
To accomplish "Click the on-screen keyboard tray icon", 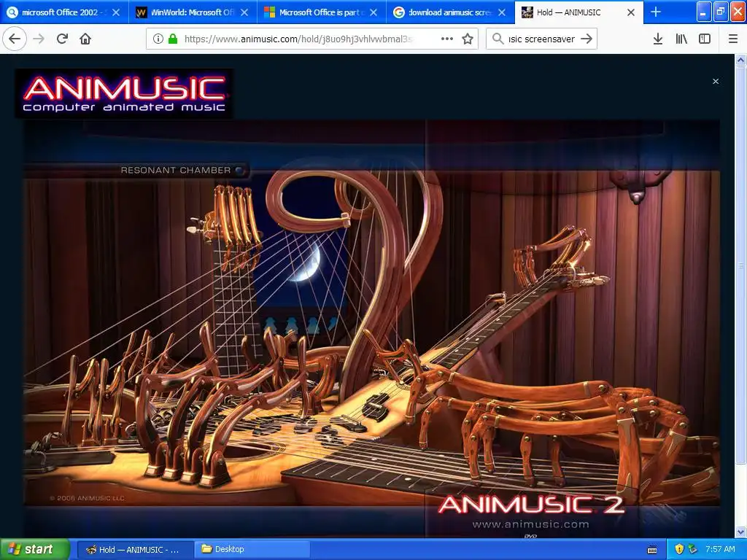I will click(x=652, y=550).
